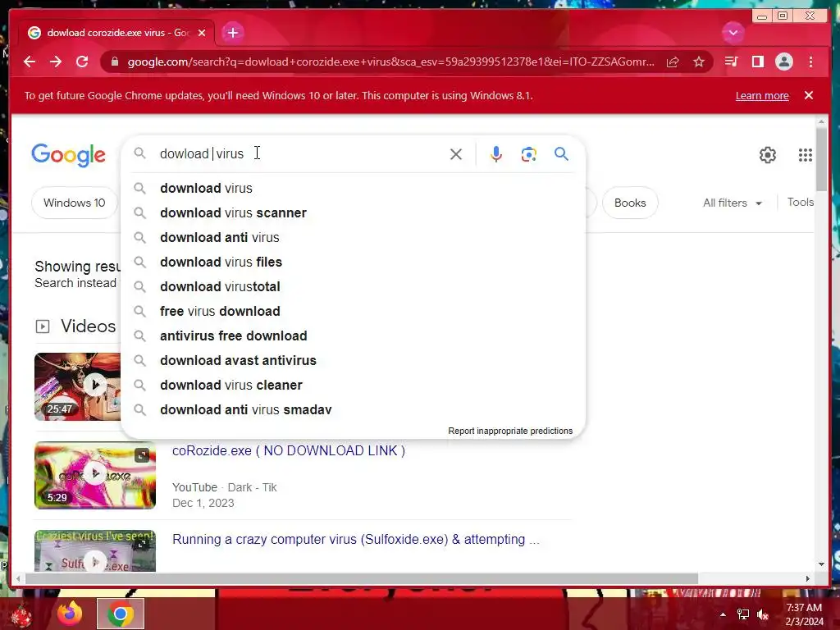Open the muted volume tray icon

763,614
